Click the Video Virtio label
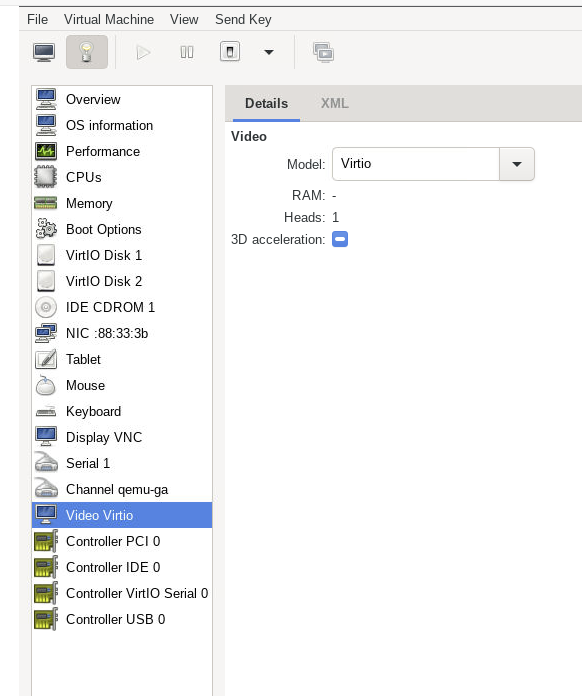Viewport: 582px width, 696px height. pos(99,515)
